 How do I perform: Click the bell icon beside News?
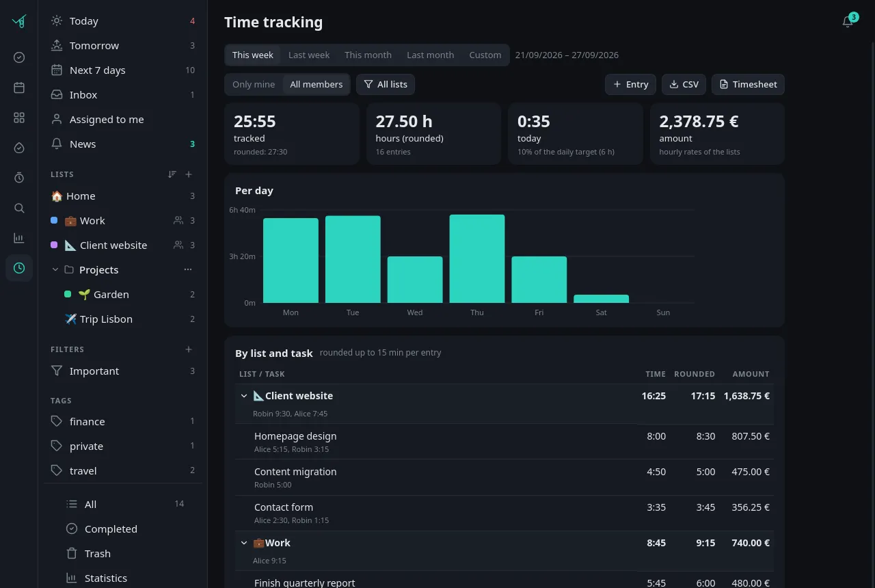57,144
